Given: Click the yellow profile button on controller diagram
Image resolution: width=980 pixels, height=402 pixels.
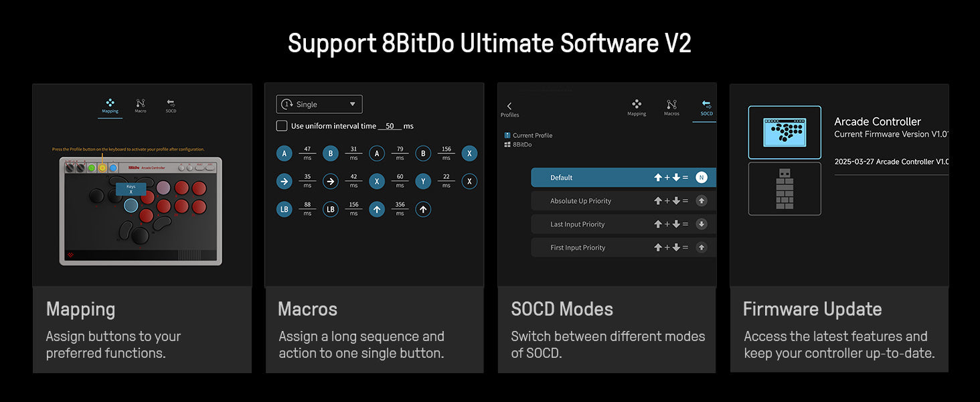Looking at the screenshot, I should click(102, 168).
